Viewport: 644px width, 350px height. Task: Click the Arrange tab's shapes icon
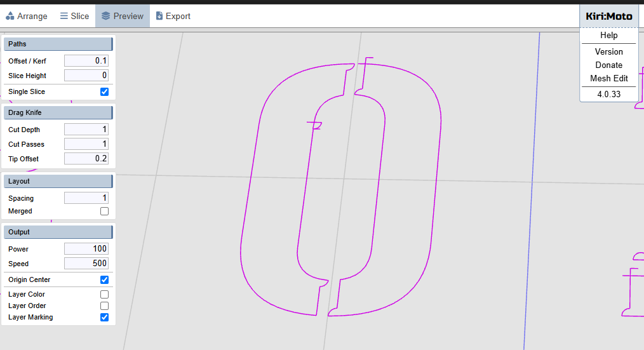(10, 16)
